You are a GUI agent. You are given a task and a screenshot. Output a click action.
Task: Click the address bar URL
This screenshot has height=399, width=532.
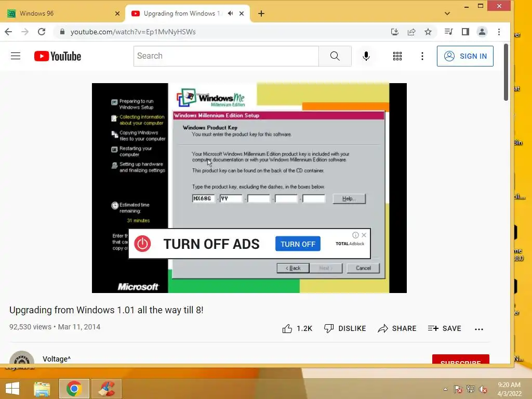[x=132, y=32]
